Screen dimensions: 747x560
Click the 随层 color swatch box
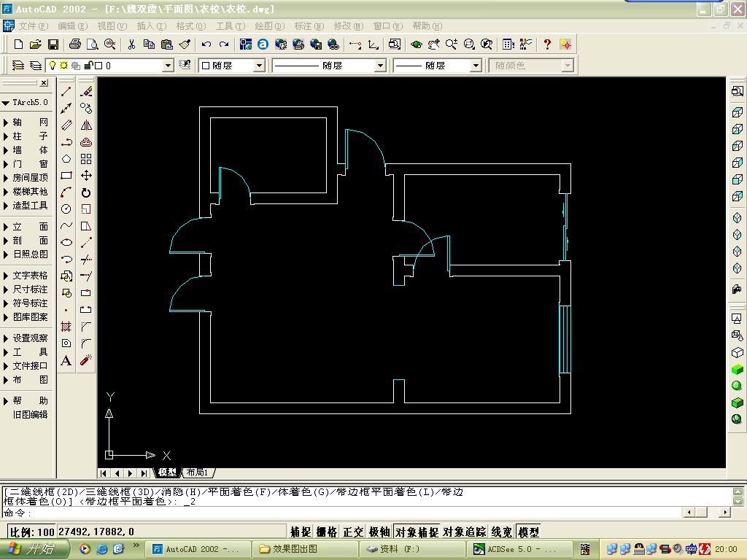205,66
